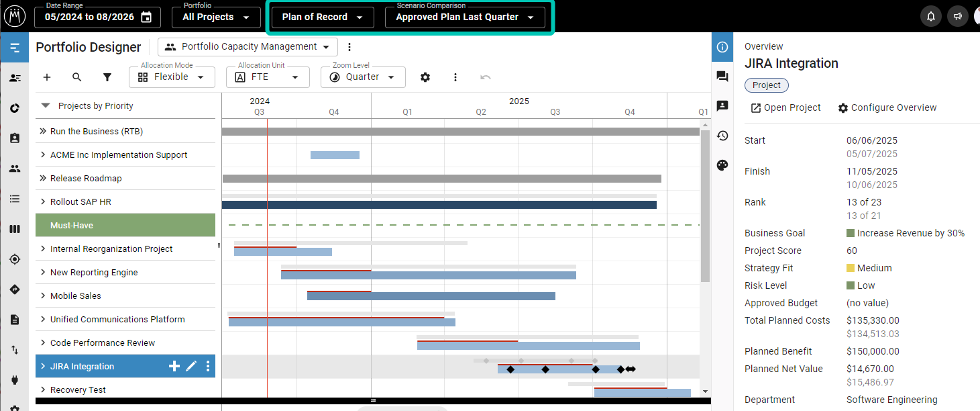980x411 pixels.
Task: Open the sidebar bulleted list icon
Action: click(x=15, y=199)
